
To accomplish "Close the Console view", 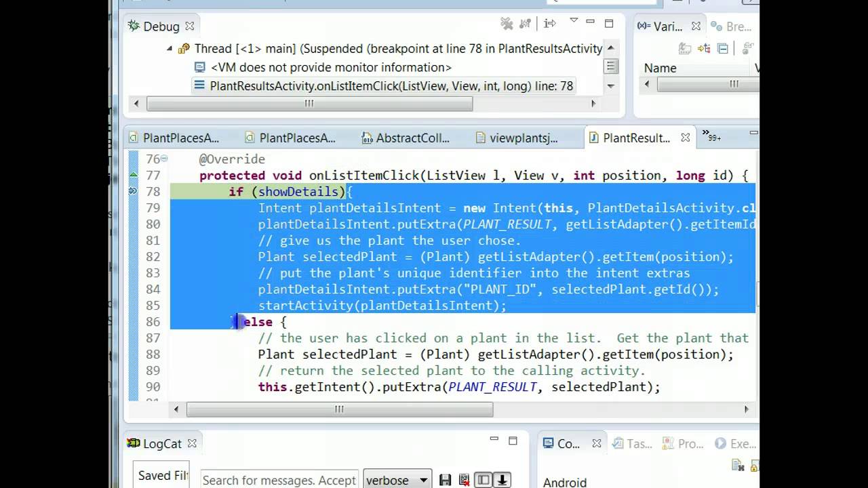I will click(596, 443).
